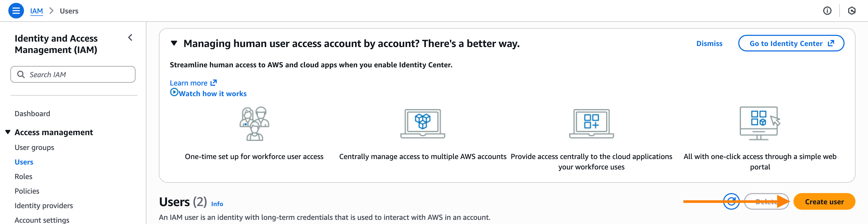Image resolution: width=868 pixels, height=224 pixels.
Task: Dismiss the Identity Center banner
Action: point(709,43)
